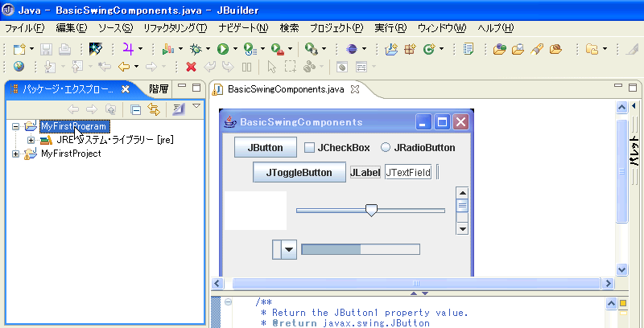Screen dimensions: 644x328
Task: Select the JRadioButton option
Action: tap(386, 148)
